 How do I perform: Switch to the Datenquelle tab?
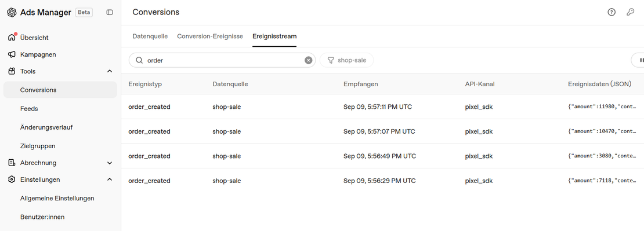150,36
